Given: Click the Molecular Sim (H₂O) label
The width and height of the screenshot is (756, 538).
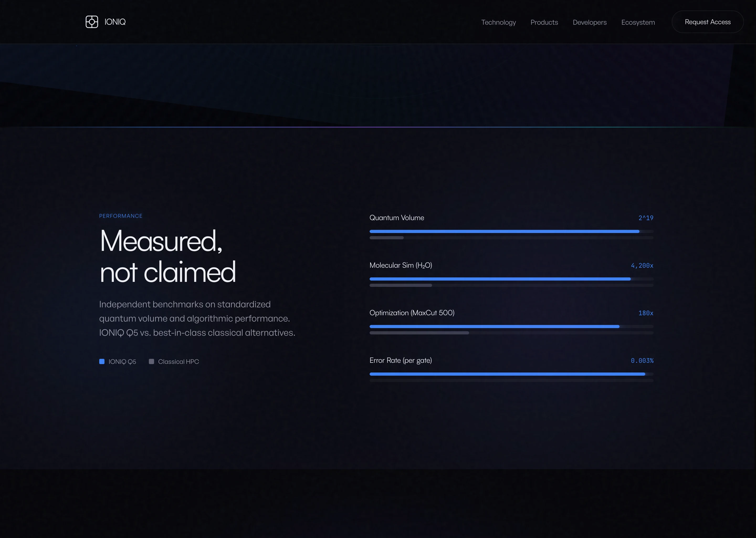Looking at the screenshot, I should coord(401,265).
